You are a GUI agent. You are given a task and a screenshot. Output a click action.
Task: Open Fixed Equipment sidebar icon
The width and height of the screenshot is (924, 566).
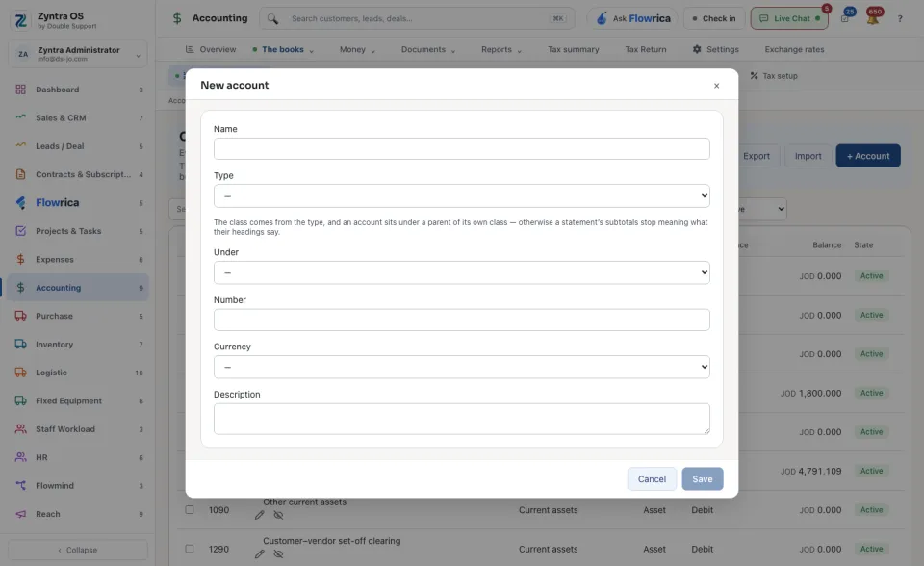pos(20,400)
